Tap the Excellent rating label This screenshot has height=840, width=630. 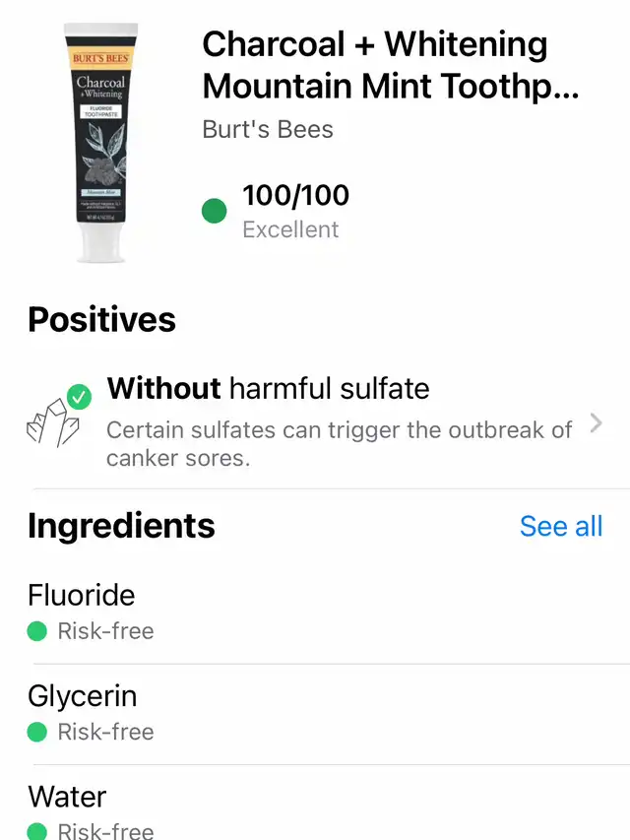coord(290,229)
